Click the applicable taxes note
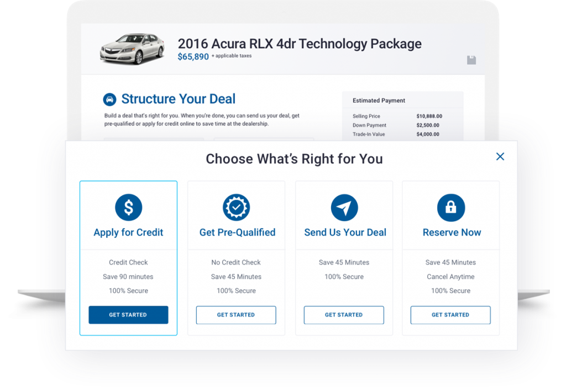The width and height of the screenshot is (566, 392). point(232,56)
